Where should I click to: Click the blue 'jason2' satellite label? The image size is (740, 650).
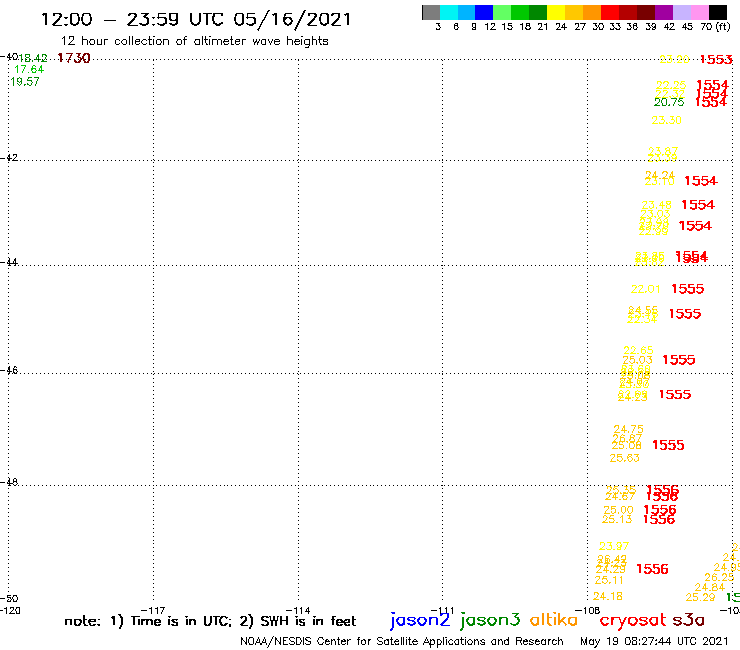(x=420, y=620)
